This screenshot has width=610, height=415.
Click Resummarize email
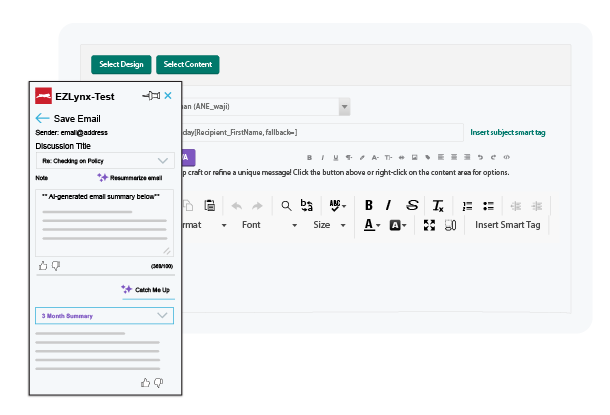pos(130,178)
